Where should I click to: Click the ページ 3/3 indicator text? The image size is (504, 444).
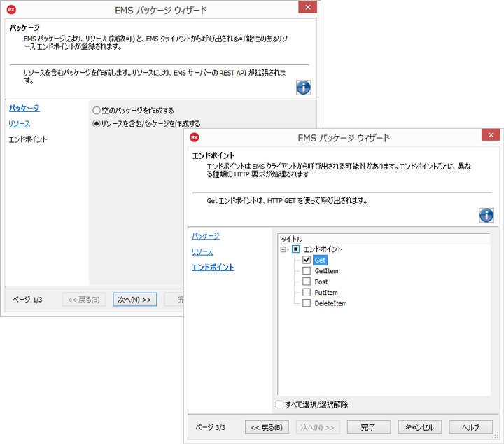point(210,427)
